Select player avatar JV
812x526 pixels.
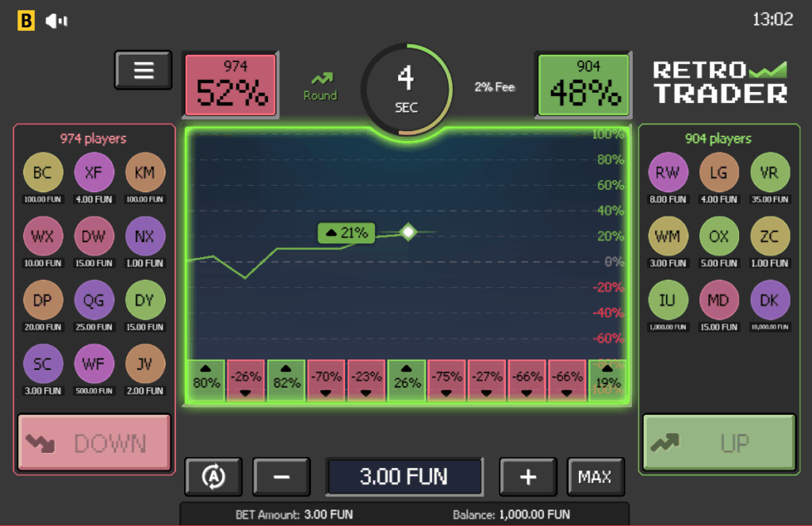(145, 364)
